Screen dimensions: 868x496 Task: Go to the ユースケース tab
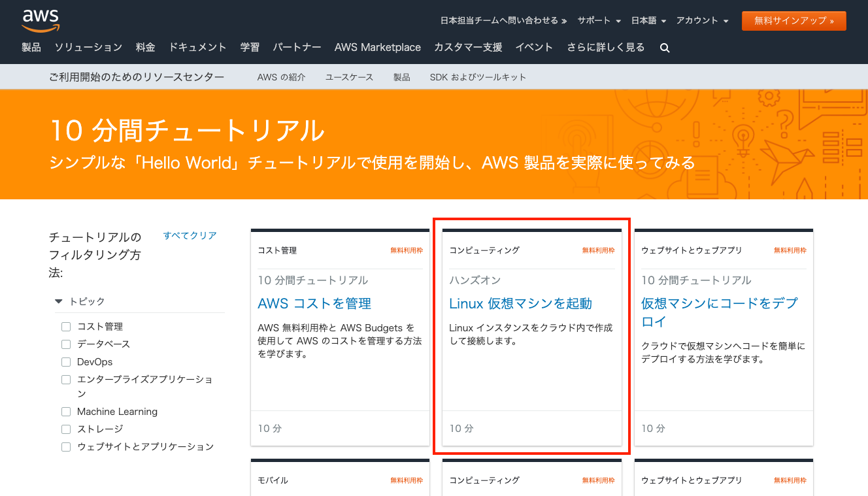pyautogui.click(x=349, y=77)
